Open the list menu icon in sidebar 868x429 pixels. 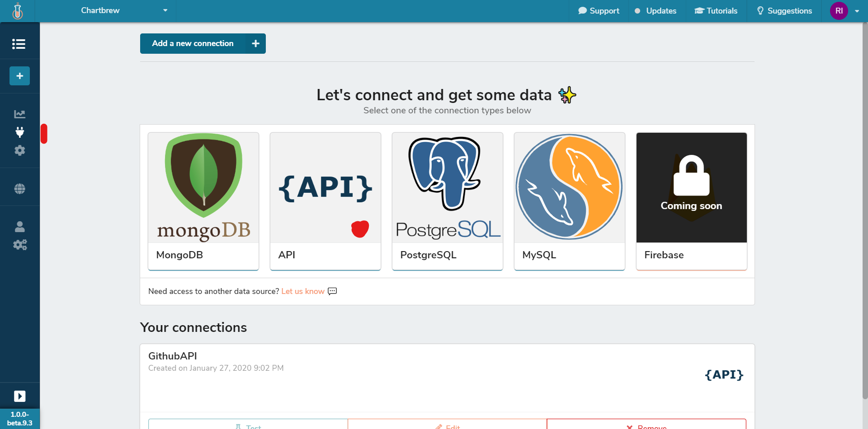[19, 44]
